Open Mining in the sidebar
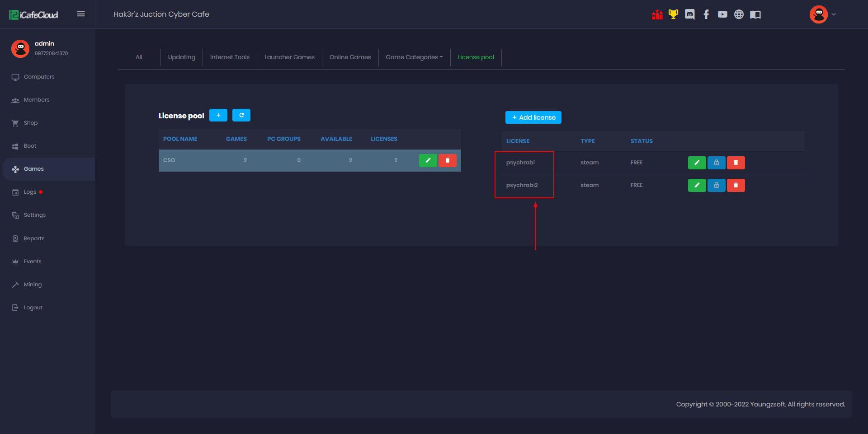Viewport: 868px width, 434px height. tap(47, 285)
